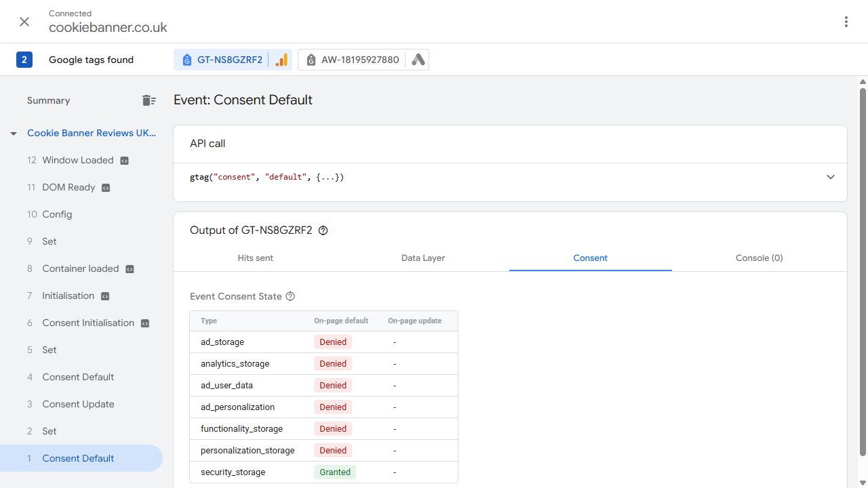868x488 pixels.
Task: Collapse the Cookie Banner Reviews UK page tree
Action: [x=14, y=134]
